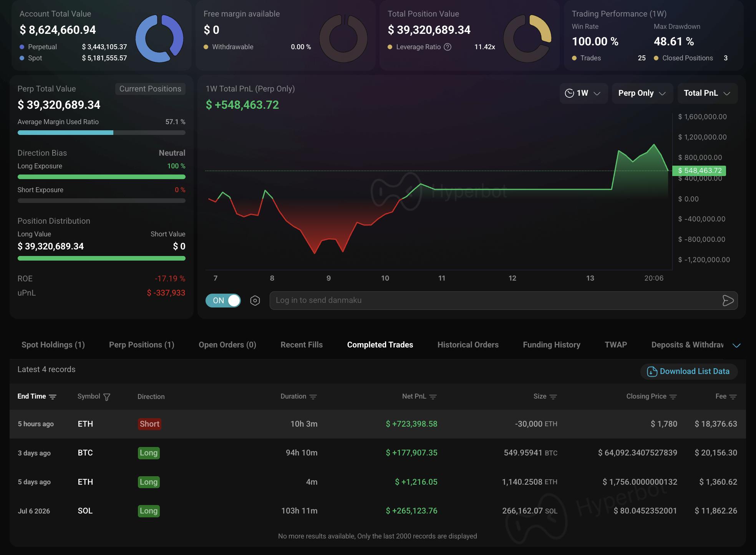Image resolution: width=756 pixels, height=555 pixels.
Task: Send danmaku with paper plane icon
Action: (x=728, y=301)
